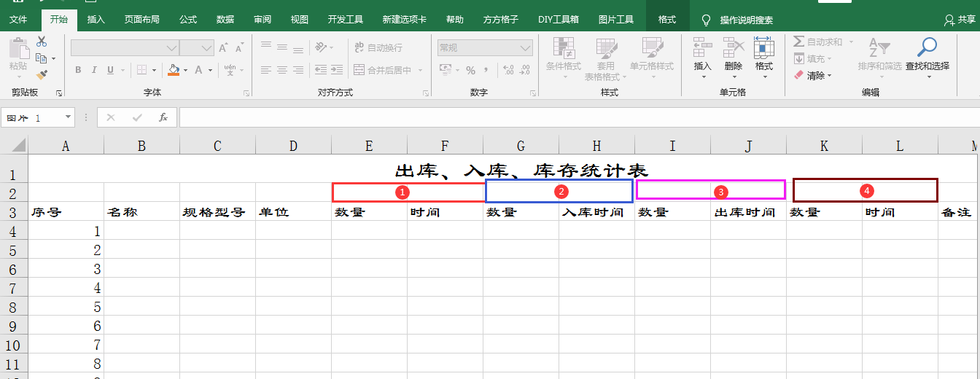This screenshot has height=379, width=980.
Task: Click Merge and Center (合并后居中) button
Action: click(x=384, y=70)
